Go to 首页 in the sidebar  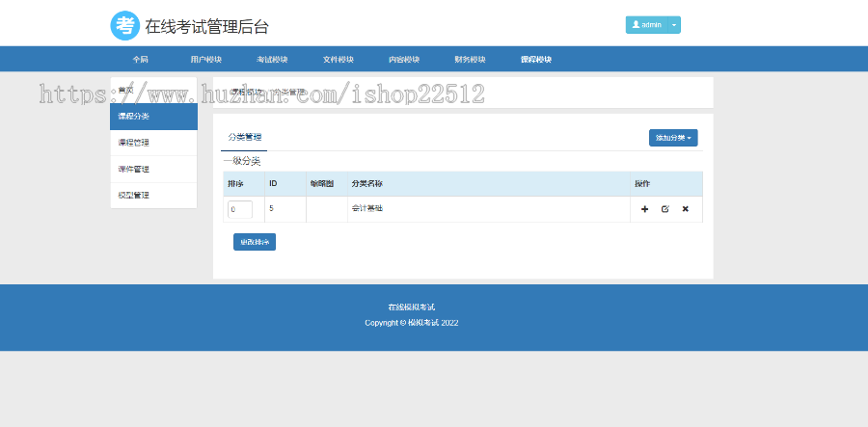click(x=153, y=91)
